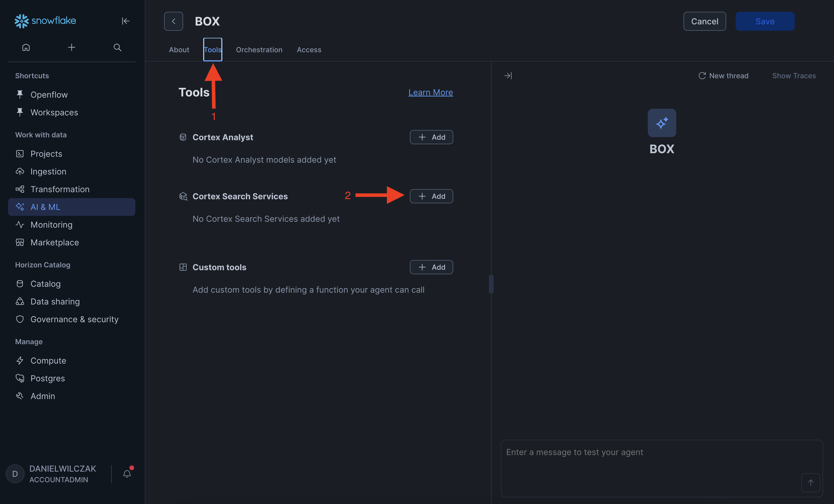Image resolution: width=834 pixels, height=504 pixels.
Task: Add a Cortex Analyst model
Action: (x=431, y=137)
